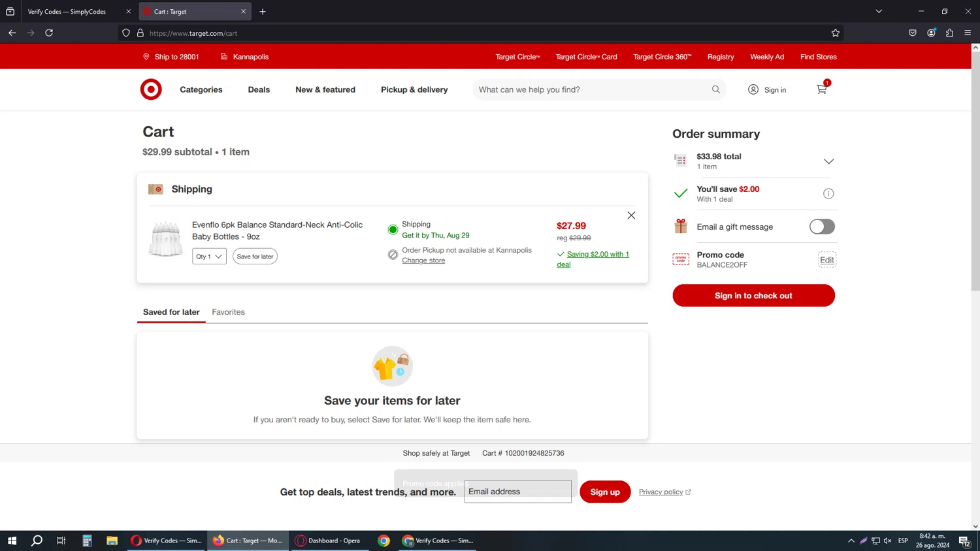Click the Ship to location pin icon
Screen dimensions: 980x551
click(x=146, y=57)
